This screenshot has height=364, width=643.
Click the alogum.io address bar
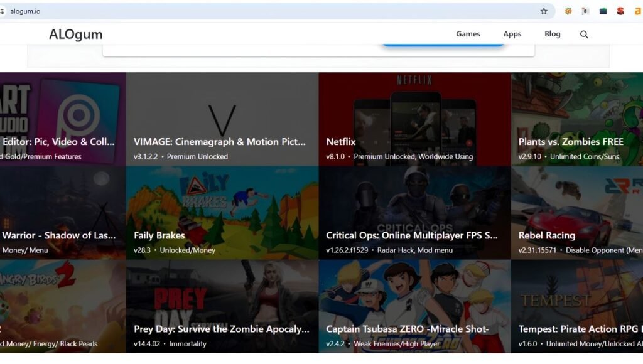coord(271,11)
